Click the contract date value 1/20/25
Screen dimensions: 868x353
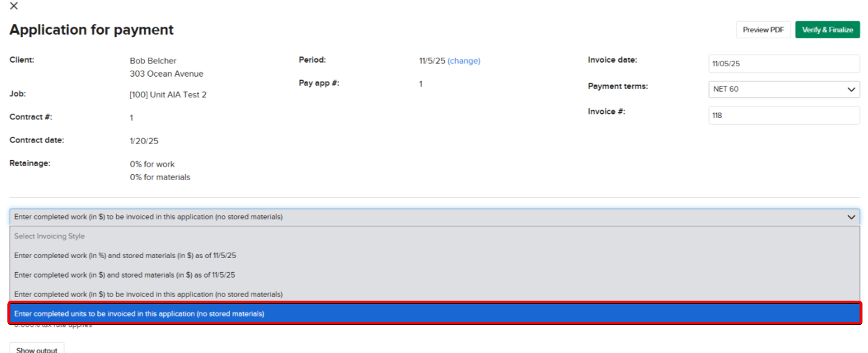click(144, 141)
